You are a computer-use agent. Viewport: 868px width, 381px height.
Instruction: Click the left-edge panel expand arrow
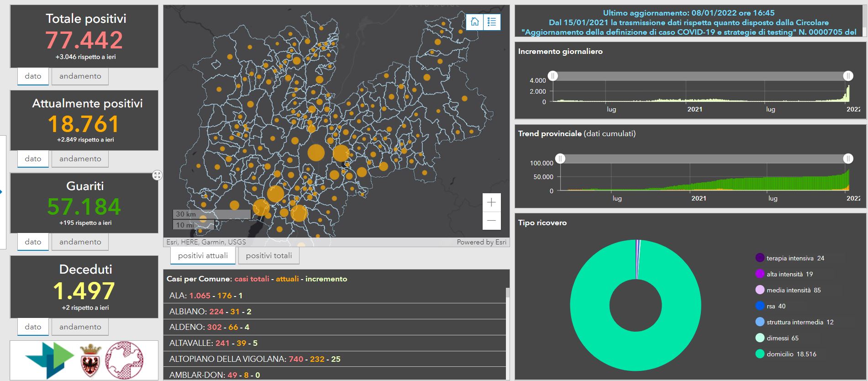[2, 192]
